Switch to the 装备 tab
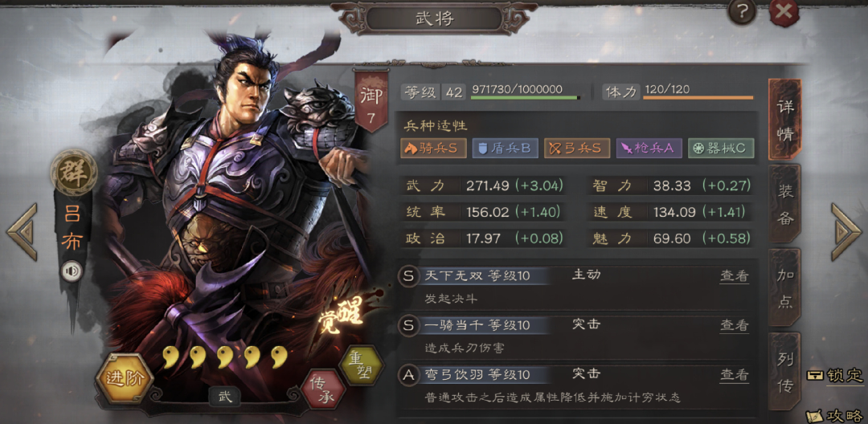This screenshot has width=868, height=424. point(785,203)
